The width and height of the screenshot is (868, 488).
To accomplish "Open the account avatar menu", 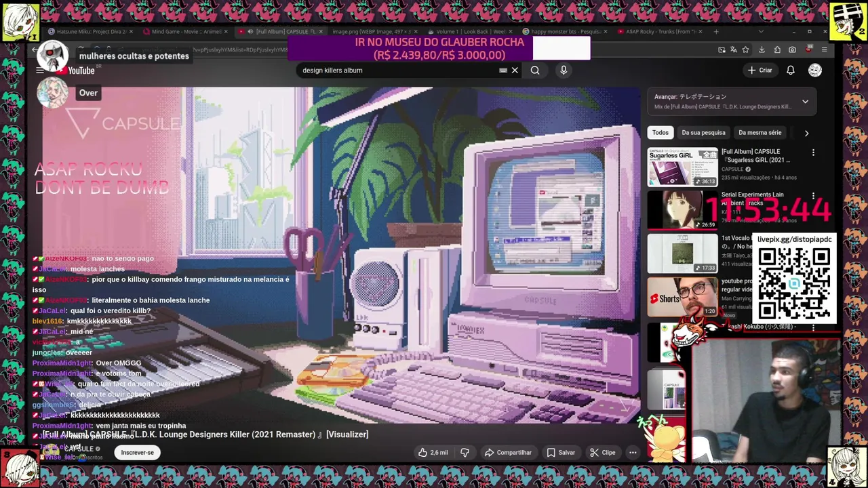I will [815, 70].
